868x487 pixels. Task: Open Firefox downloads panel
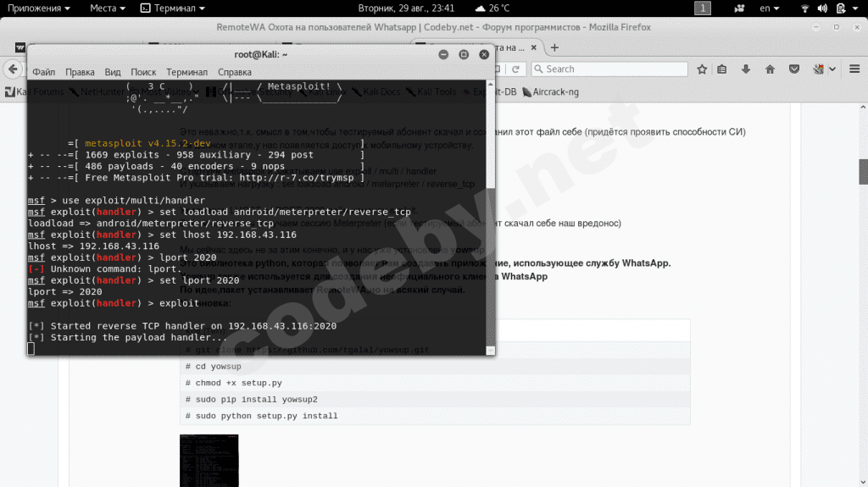(x=746, y=69)
